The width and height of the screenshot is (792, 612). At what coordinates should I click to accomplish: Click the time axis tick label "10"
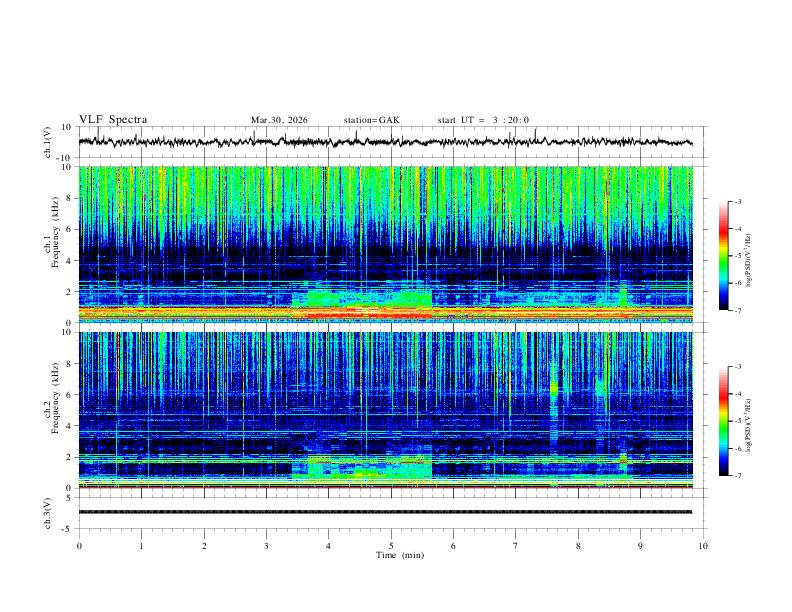703,546
